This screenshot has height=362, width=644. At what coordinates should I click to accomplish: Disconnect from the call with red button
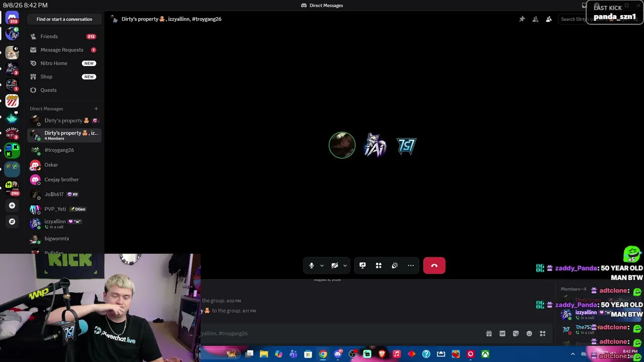coord(434,265)
